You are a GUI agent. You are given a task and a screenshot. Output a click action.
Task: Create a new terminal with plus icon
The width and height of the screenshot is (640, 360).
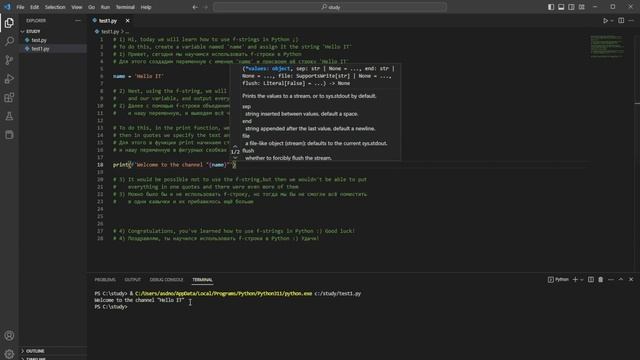tap(575, 280)
